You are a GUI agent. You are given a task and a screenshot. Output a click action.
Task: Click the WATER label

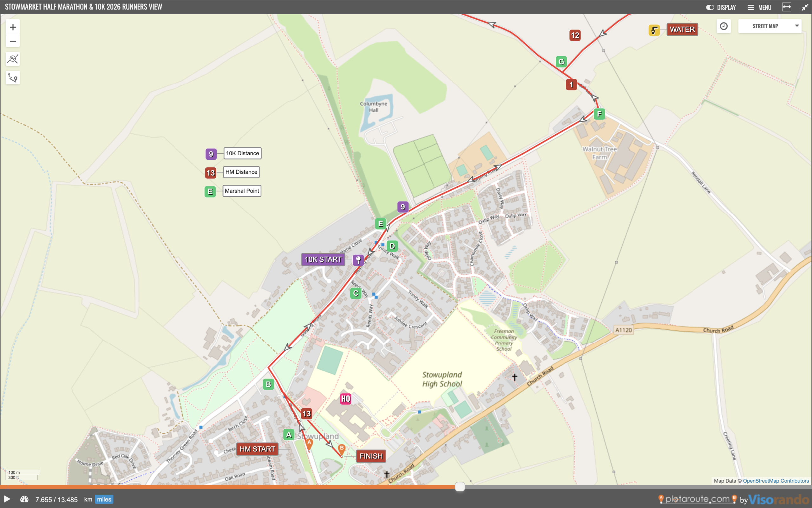click(682, 30)
